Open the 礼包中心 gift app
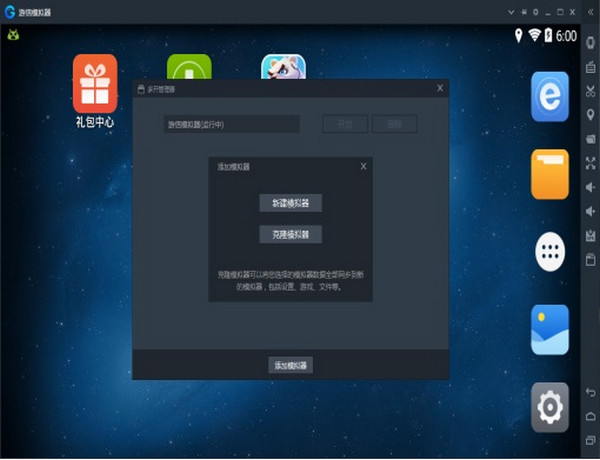This screenshot has width=600, height=460. point(95,91)
